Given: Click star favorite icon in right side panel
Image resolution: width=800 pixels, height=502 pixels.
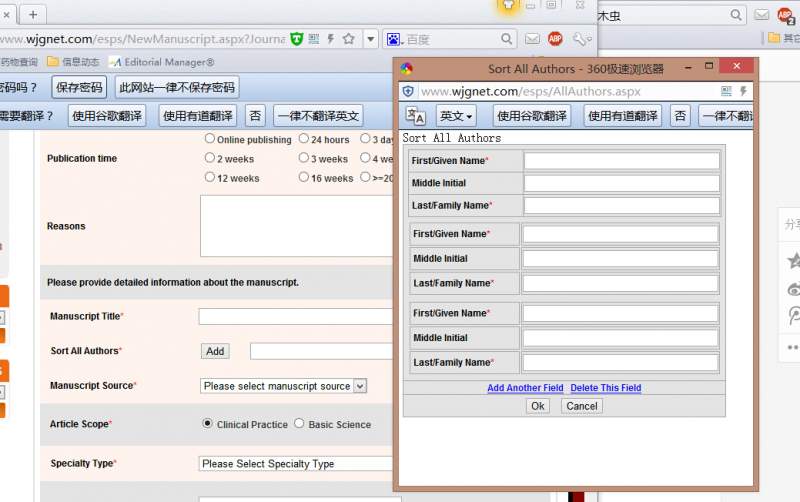Looking at the screenshot, I should 793,261.
